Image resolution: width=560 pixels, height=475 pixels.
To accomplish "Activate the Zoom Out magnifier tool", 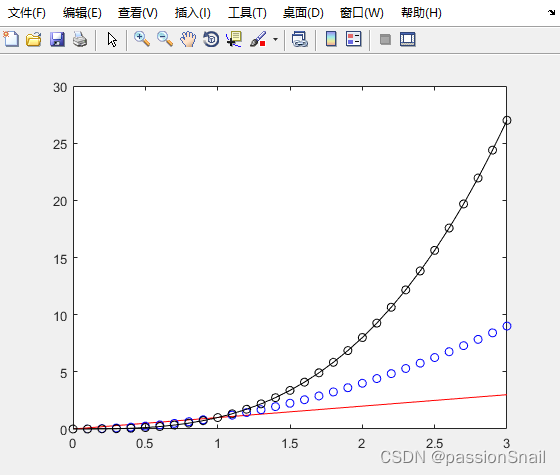I will pyautogui.click(x=165, y=39).
